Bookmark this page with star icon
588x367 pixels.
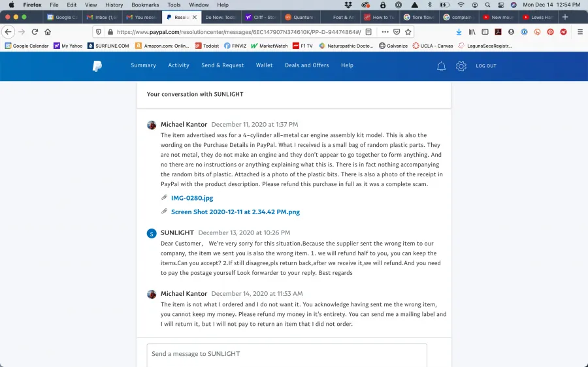coord(408,32)
